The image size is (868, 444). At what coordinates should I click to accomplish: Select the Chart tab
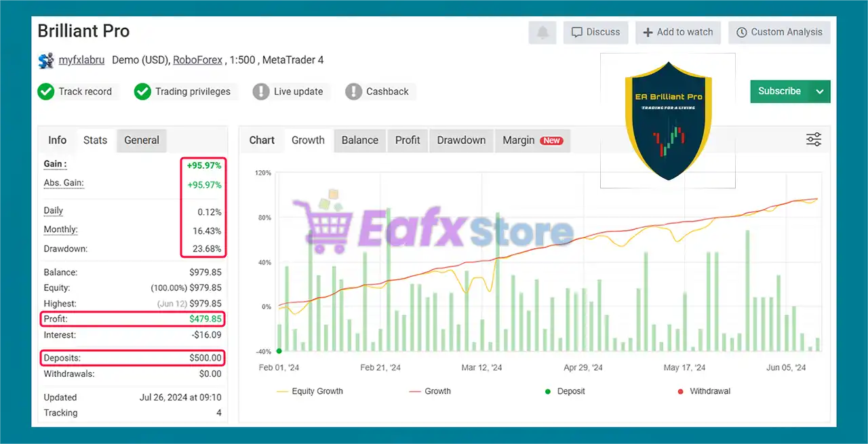262,140
